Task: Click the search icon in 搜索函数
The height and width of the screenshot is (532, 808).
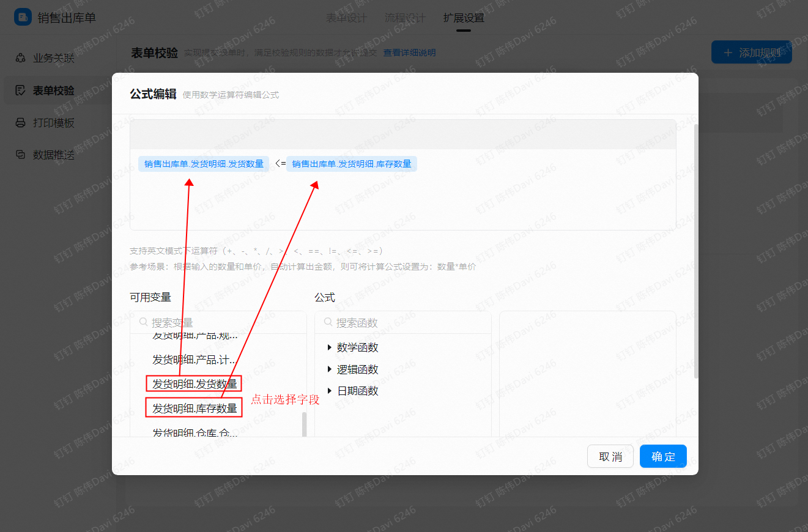Action: 328,322
